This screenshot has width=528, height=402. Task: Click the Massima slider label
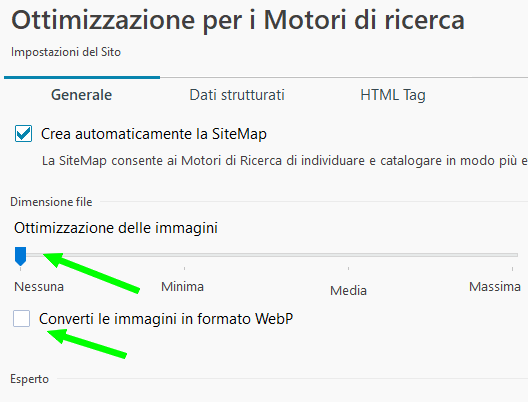click(495, 287)
